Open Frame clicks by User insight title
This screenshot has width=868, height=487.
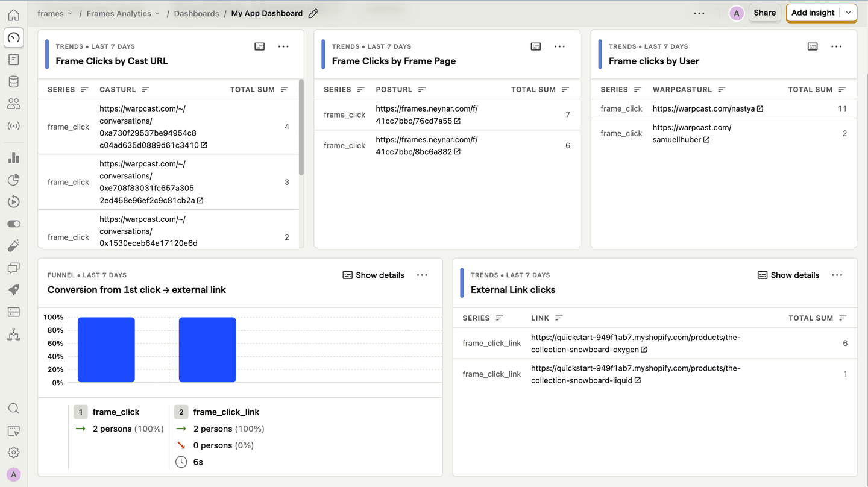tap(653, 61)
